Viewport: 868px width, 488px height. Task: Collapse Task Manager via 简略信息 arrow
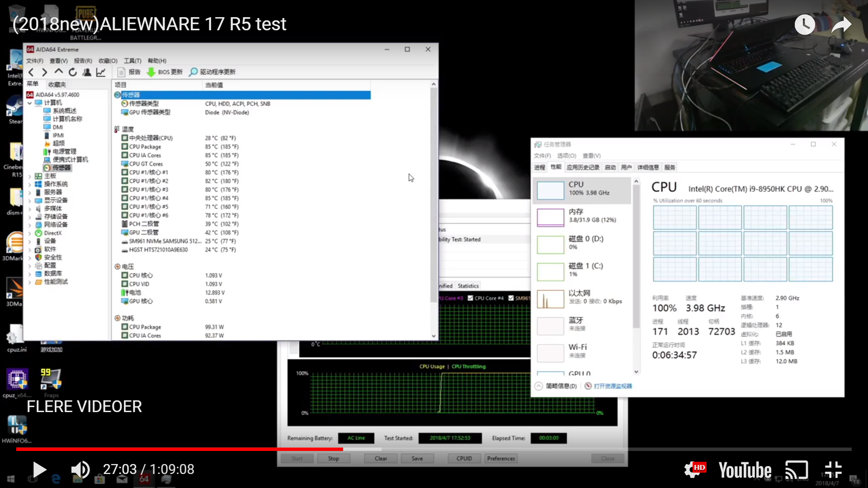[538, 386]
